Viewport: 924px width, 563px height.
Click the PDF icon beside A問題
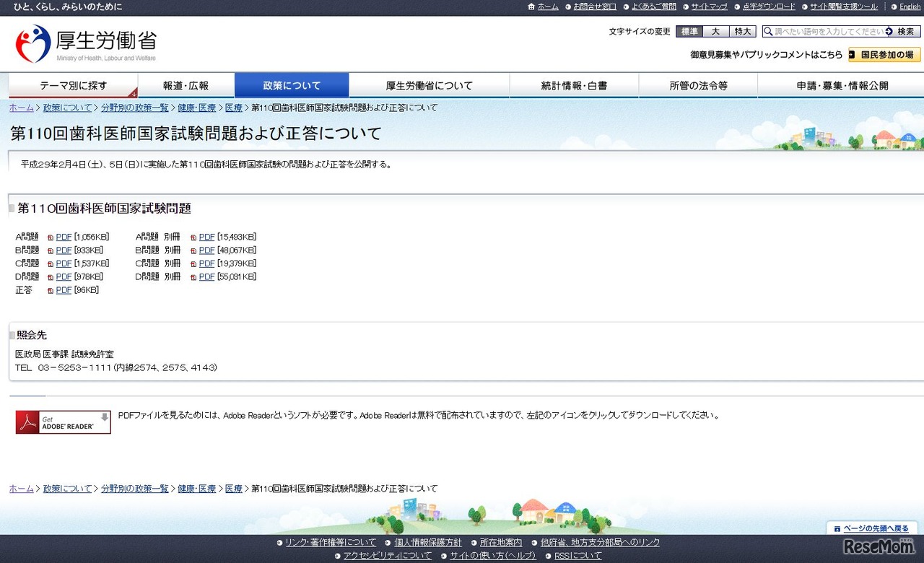(x=50, y=236)
